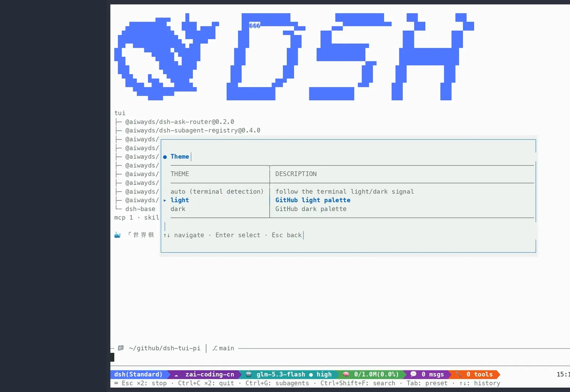Image resolution: width=570 pixels, height=392 pixels.
Task: Click the cloud icon before zai-coding-cn
Action: pos(176,375)
